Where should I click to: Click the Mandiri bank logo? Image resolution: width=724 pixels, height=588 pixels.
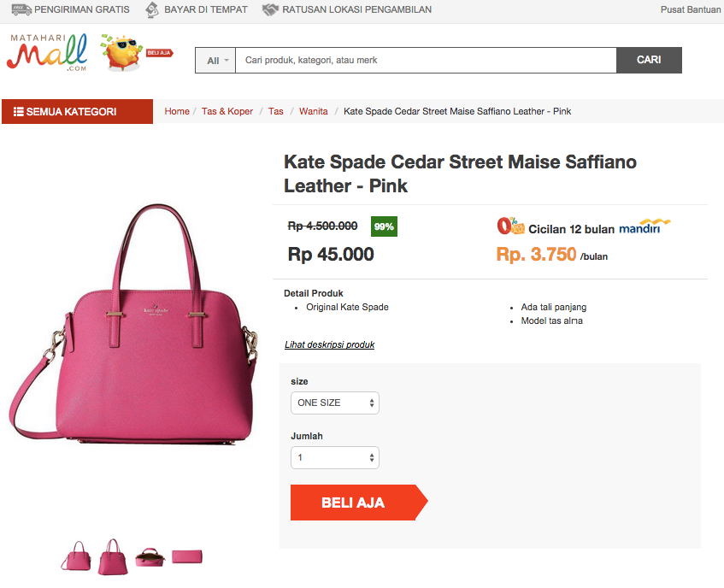pyautogui.click(x=645, y=226)
